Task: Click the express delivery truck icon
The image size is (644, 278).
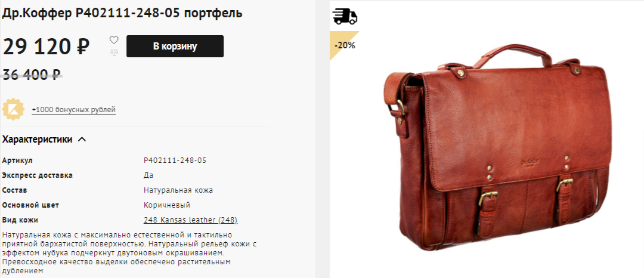Action: [x=345, y=16]
